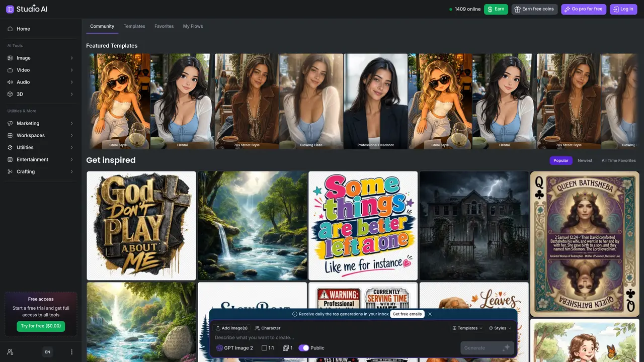Click Try for free ($0.00) button

[41, 326]
